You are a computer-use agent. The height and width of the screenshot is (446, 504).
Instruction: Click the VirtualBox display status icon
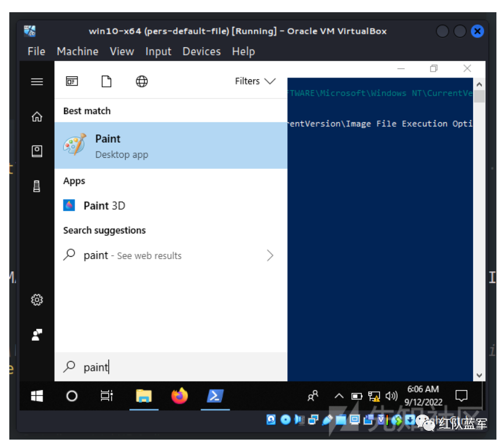(x=355, y=419)
